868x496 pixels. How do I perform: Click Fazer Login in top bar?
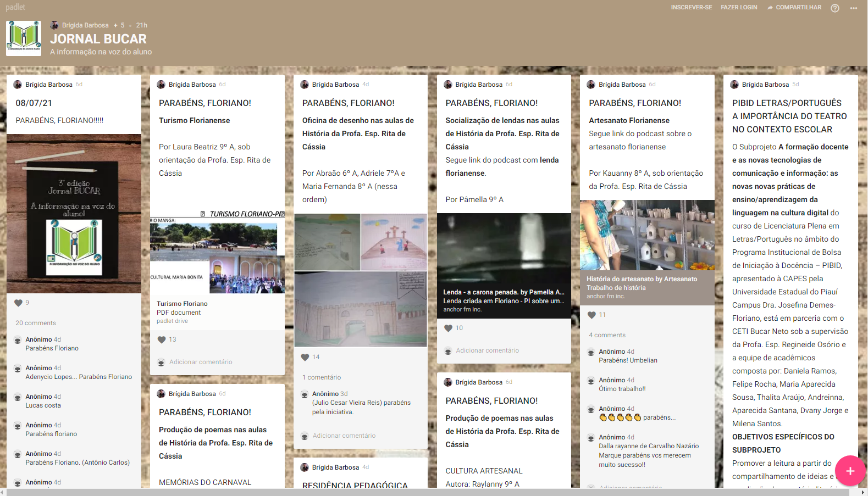[x=739, y=8]
